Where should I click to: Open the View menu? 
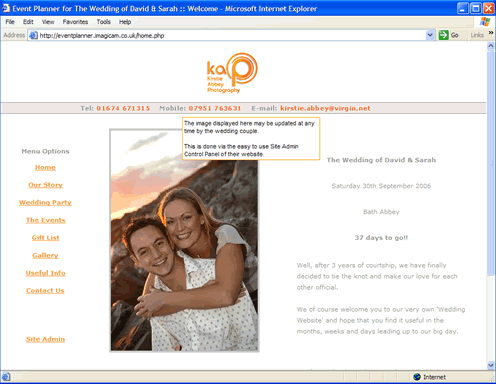[48, 22]
